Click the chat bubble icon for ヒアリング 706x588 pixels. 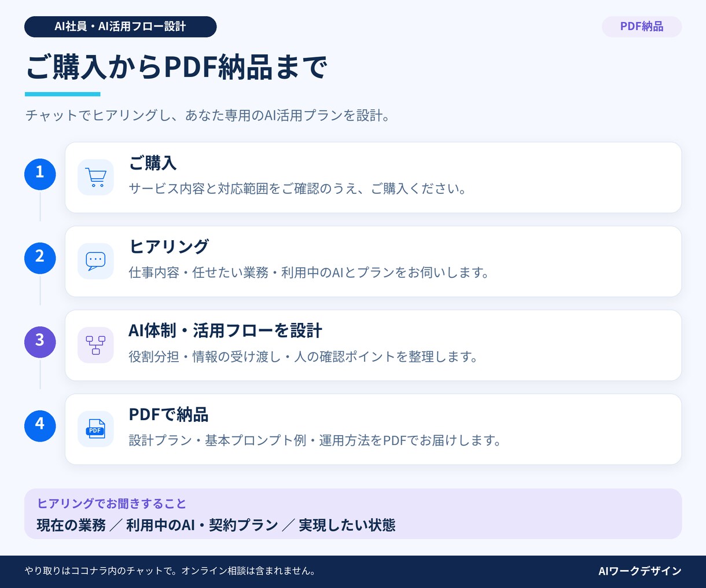tap(95, 261)
